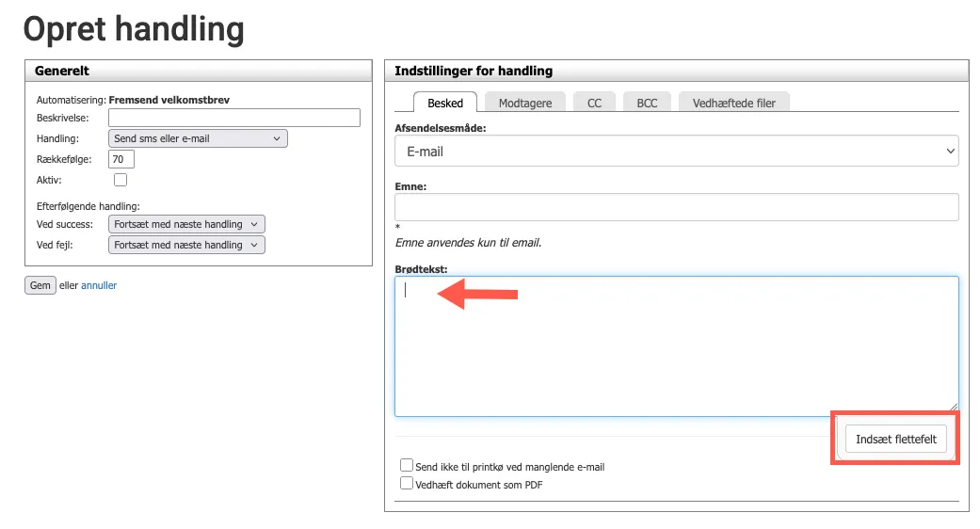This screenshot has height=529, width=980.
Task: Switch to the Modtagere tab
Action: (525, 103)
